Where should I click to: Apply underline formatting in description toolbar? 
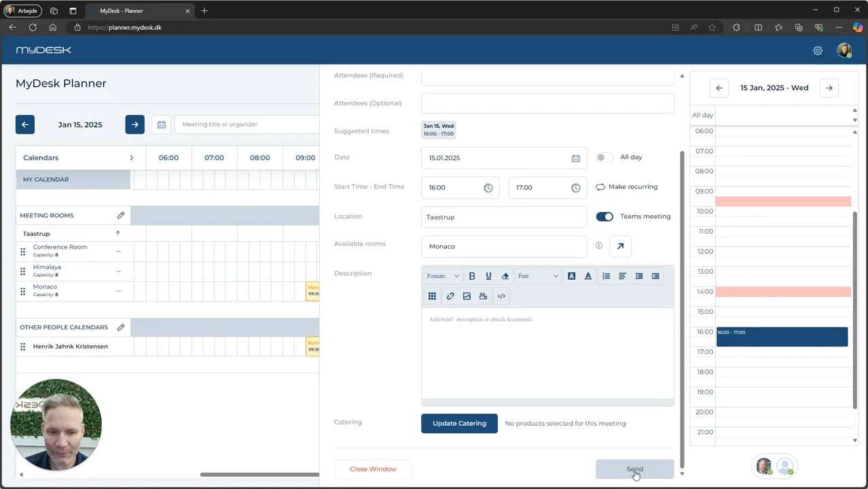point(488,276)
